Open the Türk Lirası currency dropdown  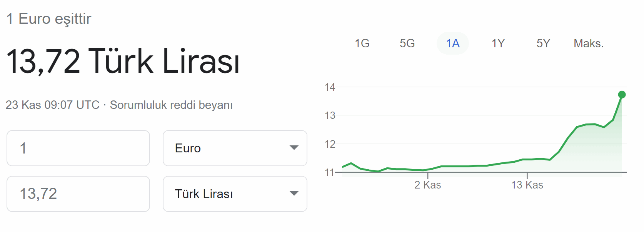tap(235, 194)
